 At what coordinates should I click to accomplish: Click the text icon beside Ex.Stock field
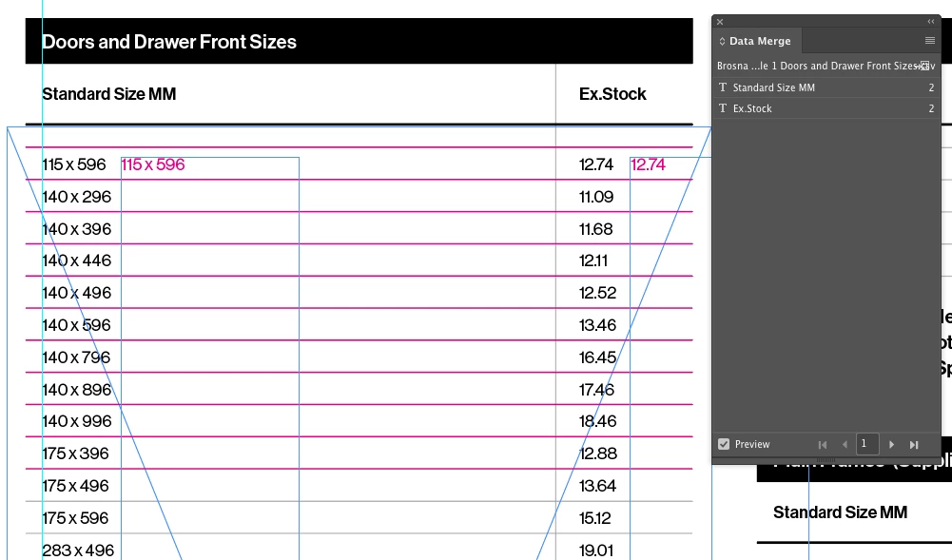[x=723, y=108]
